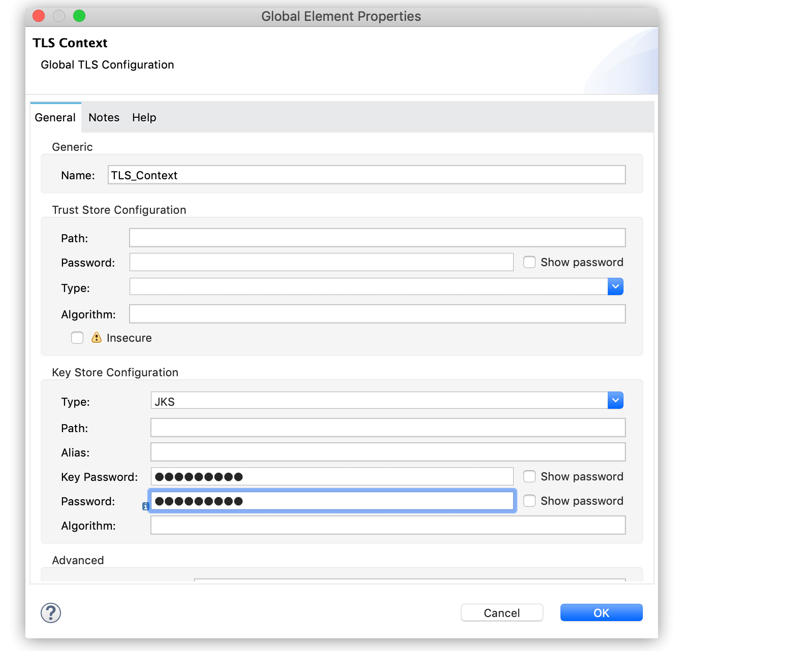Click the info marker beside Password field
The width and height of the screenshot is (812, 651).
point(145,506)
